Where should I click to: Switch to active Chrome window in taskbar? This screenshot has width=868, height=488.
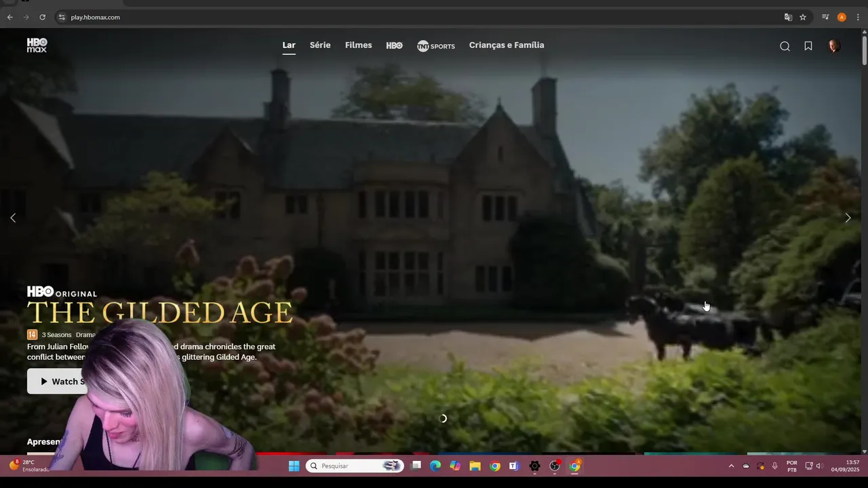point(575,466)
